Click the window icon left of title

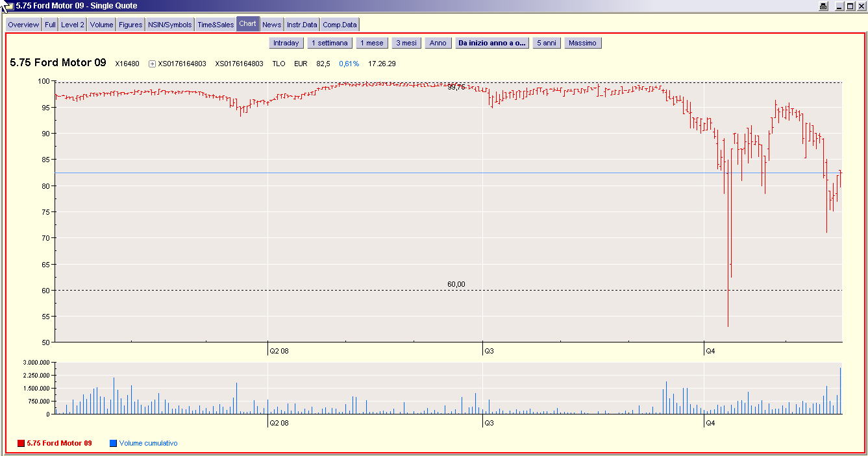(x=8, y=6)
